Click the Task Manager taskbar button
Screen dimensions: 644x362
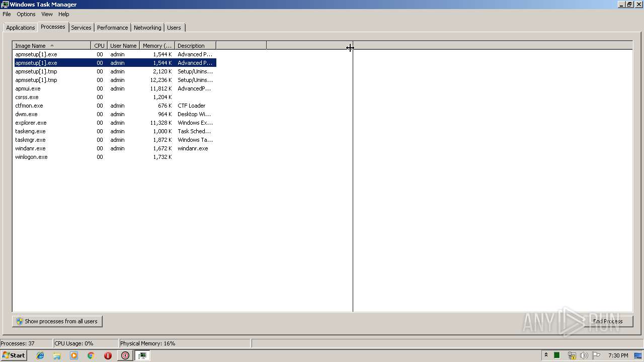pyautogui.click(x=142, y=355)
